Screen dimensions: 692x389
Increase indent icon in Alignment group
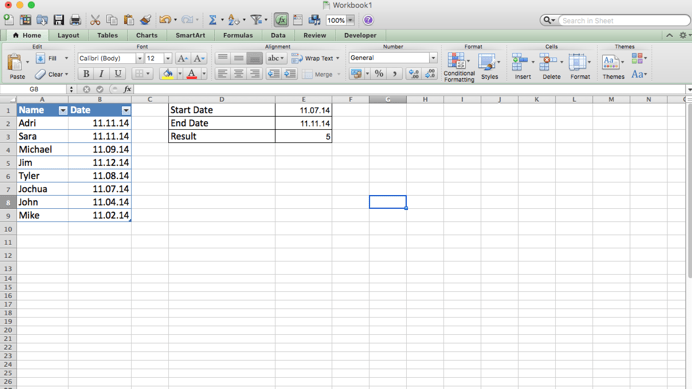pos(290,74)
